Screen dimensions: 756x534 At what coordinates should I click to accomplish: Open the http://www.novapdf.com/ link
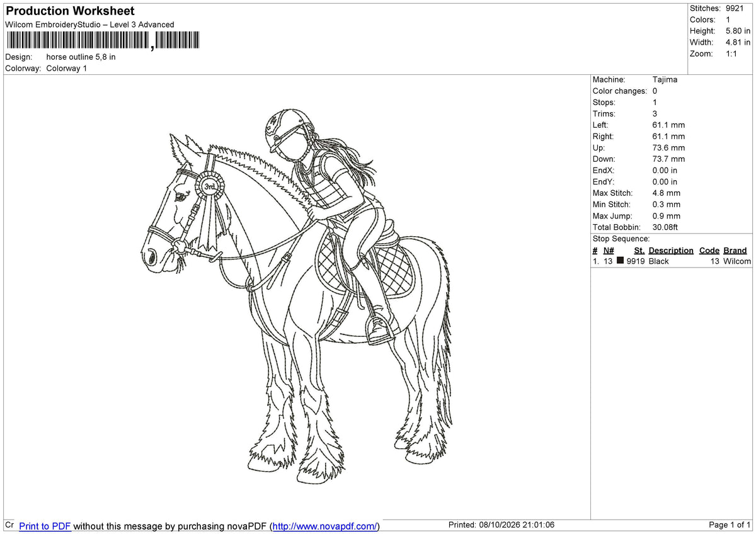tap(325, 526)
